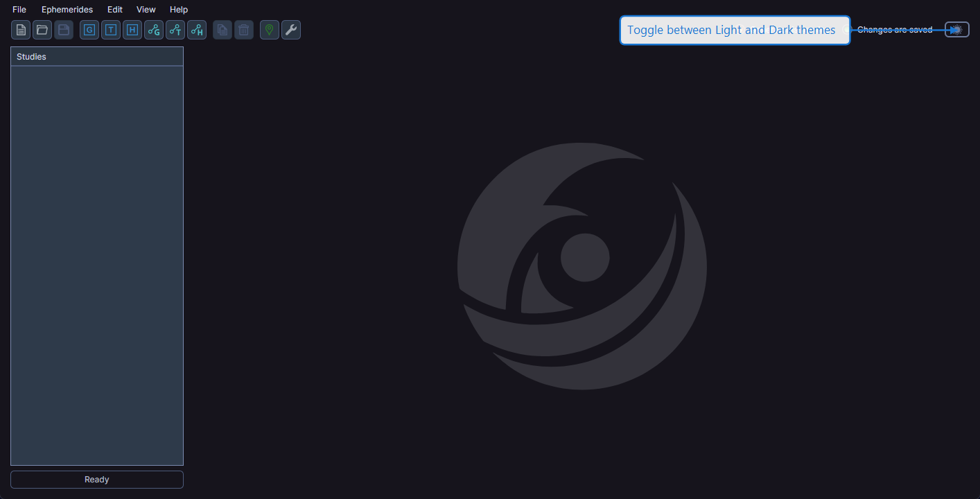The width and height of the screenshot is (980, 499).
Task: Select the G node-graph tool
Action: pos(153,30)
